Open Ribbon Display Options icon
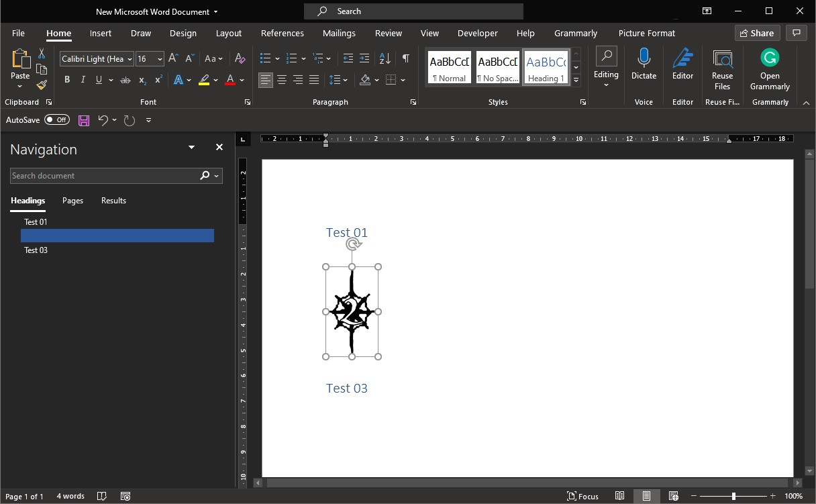The height and width of the screenshot is (504, 816). 707,11
